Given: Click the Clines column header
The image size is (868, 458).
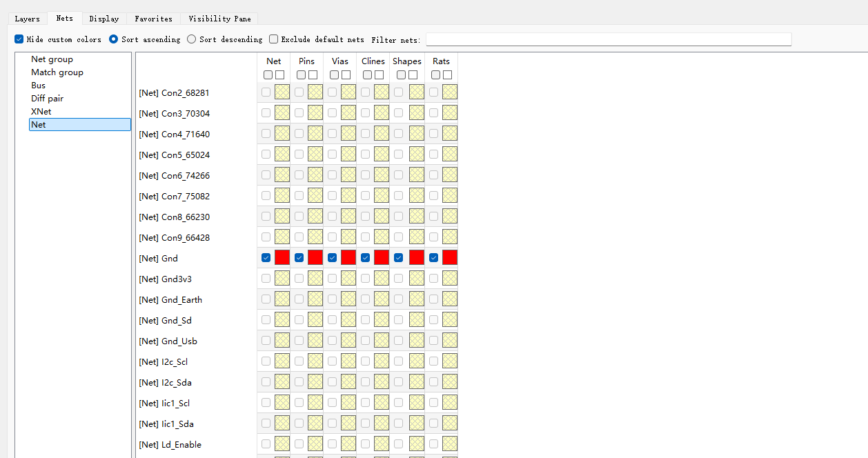Looking at the screenshot, I should tap(373, 61).
